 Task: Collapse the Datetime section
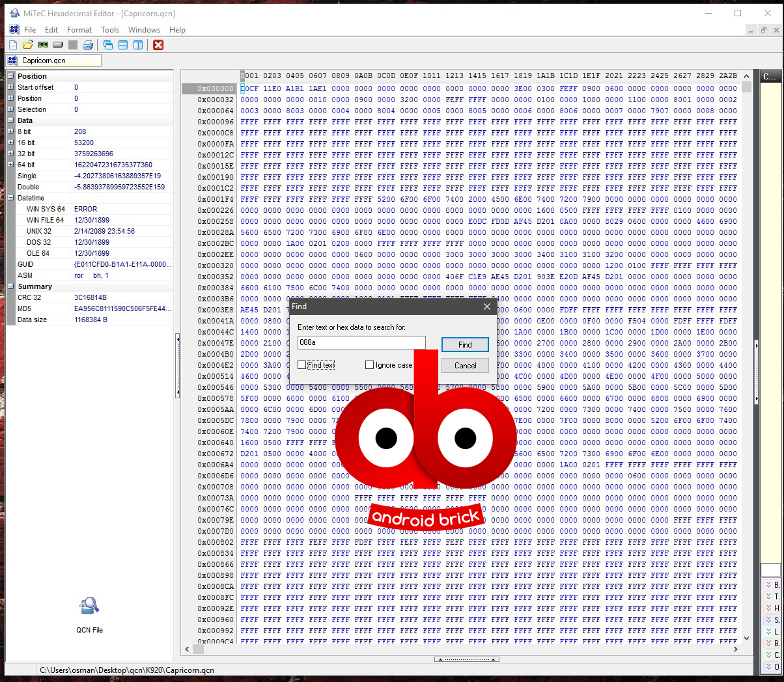[x=11, y=198]
